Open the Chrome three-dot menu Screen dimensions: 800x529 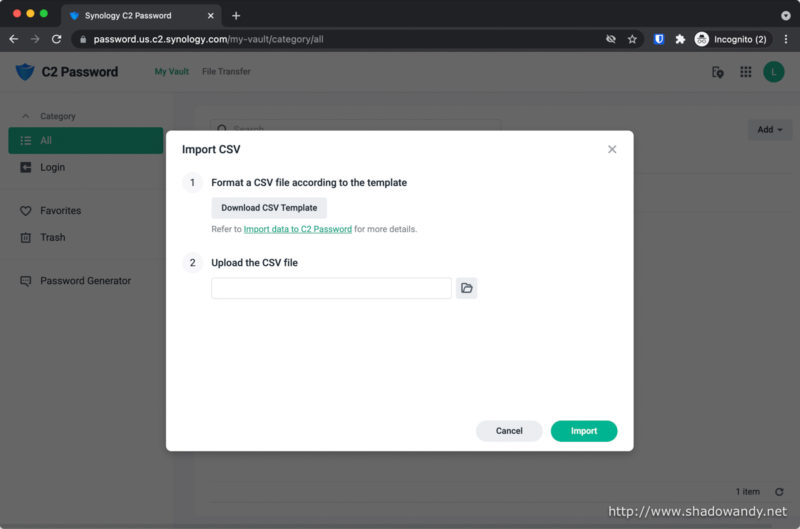click(786, 39)
